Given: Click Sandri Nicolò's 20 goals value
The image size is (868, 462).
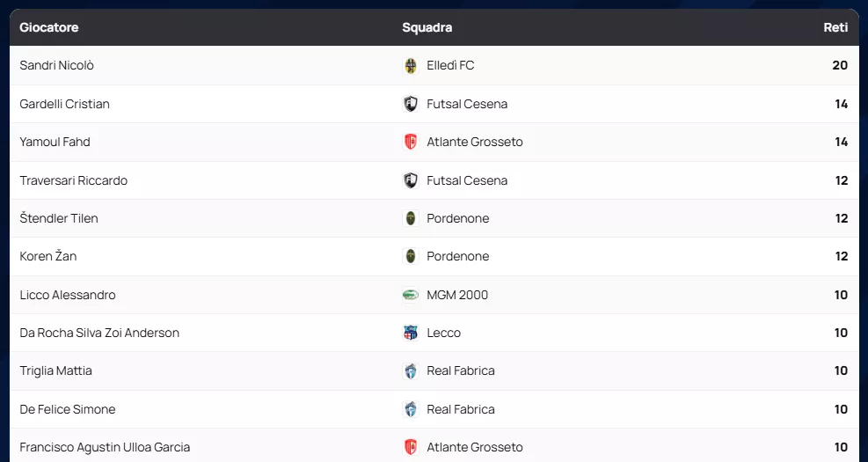Looking at the screenshot, I should point(840,66).
